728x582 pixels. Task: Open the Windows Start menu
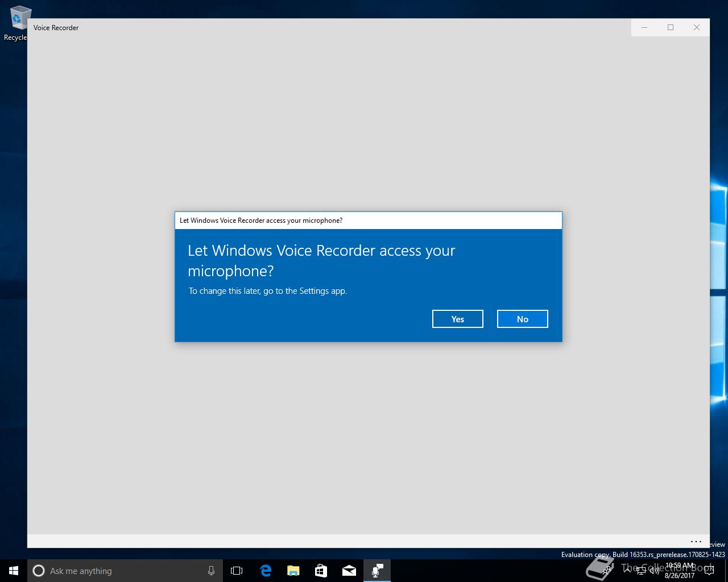point(14,571)
